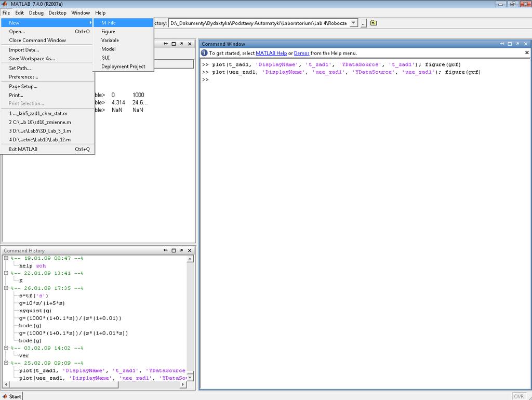Select Open... in the File menu
This screenshot has width=532, height=400.
[47, 32]
